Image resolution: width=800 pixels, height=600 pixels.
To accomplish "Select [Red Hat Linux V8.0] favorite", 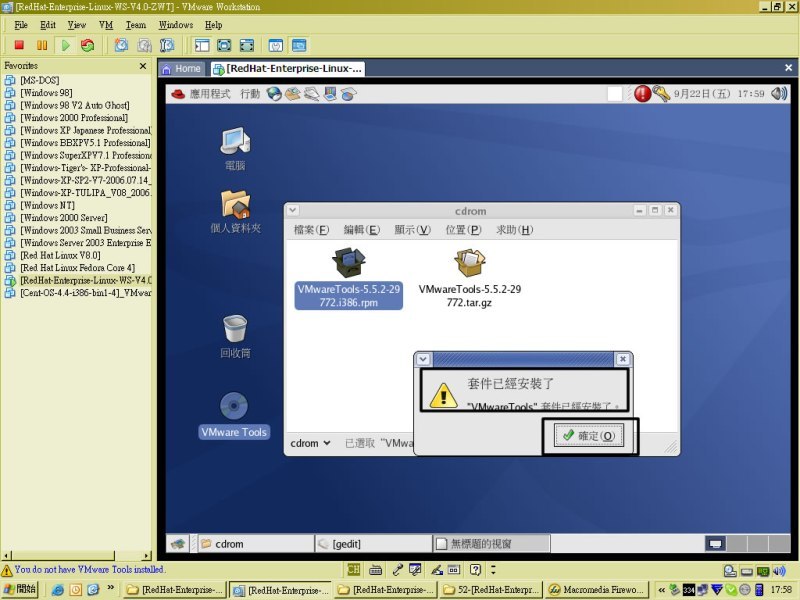I will (60, 255).
